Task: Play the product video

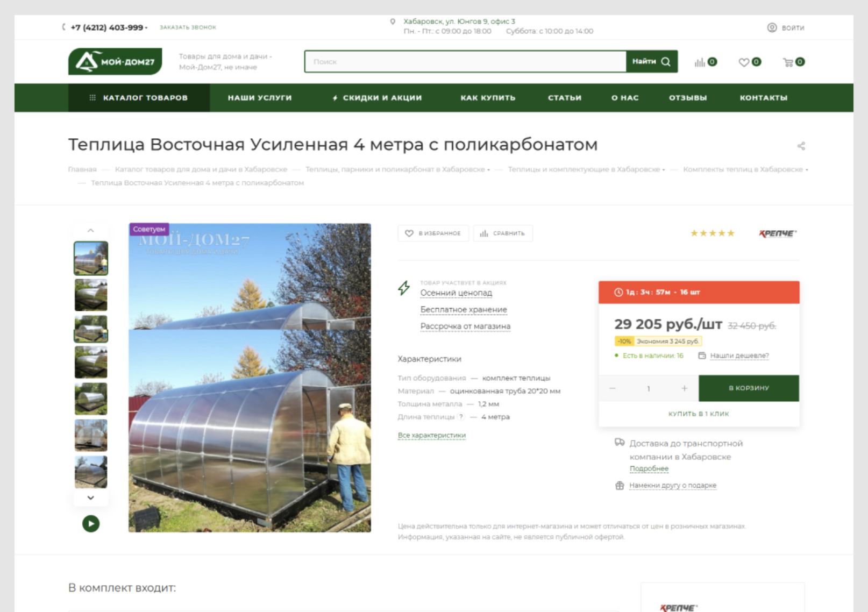Action: 91,523
